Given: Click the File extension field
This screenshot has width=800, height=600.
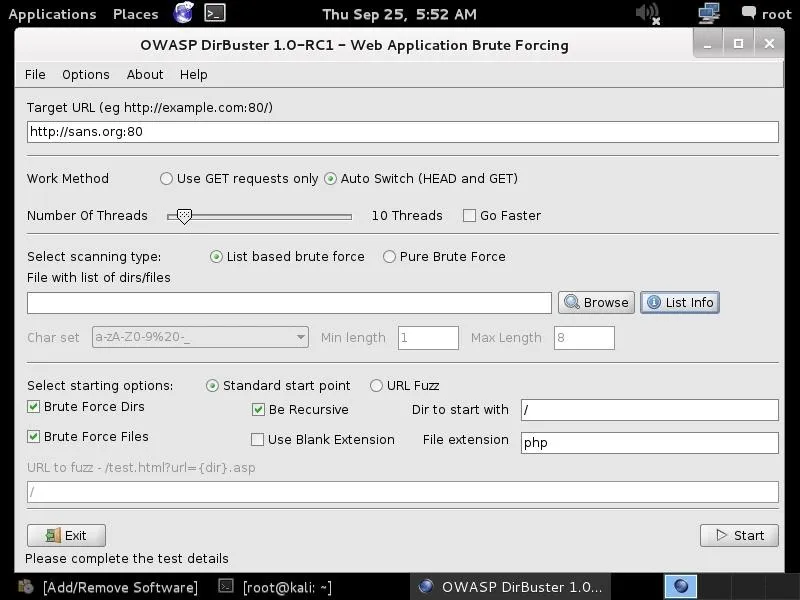Looking at the screenshot, I should 649,443.
